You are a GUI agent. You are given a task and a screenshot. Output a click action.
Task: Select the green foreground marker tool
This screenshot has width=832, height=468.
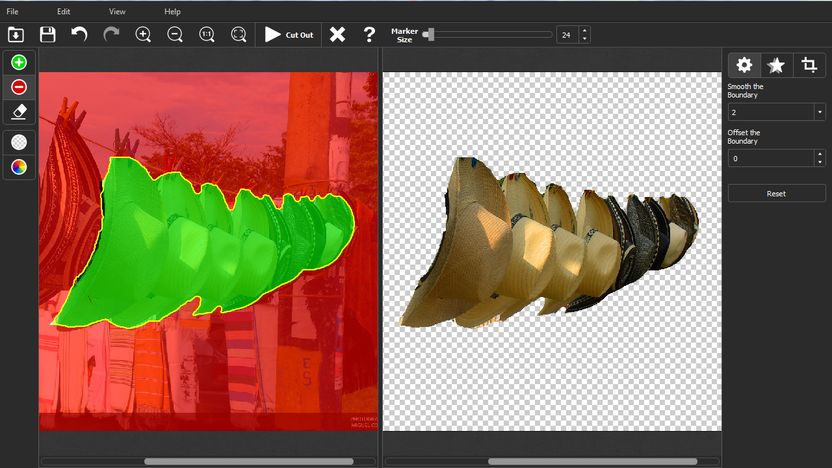pos(19,63)
